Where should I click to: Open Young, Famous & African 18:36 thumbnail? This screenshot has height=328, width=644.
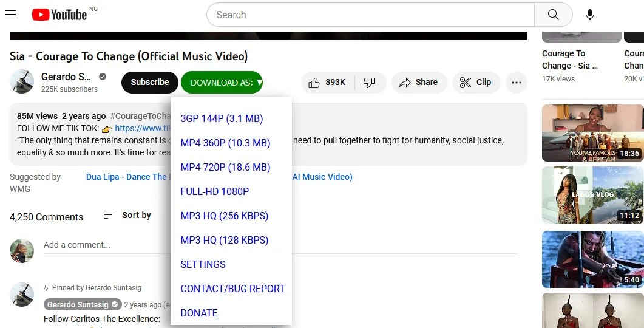point(592,133)
